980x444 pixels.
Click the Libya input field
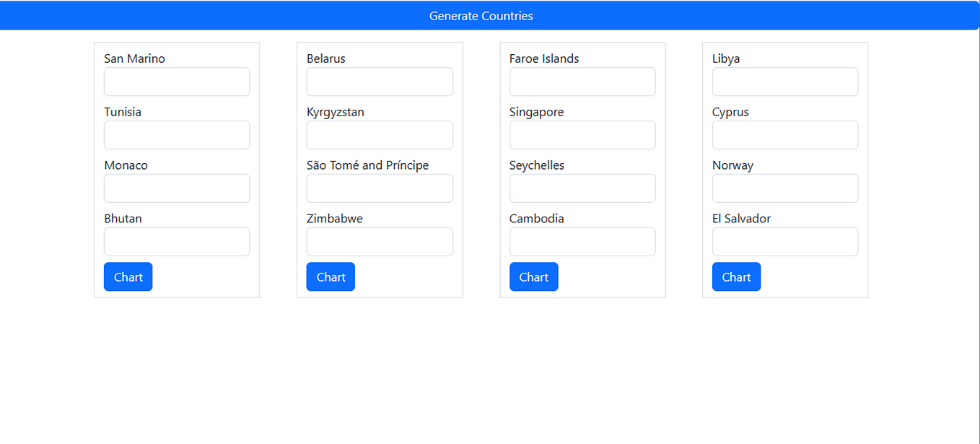point(784,82)
